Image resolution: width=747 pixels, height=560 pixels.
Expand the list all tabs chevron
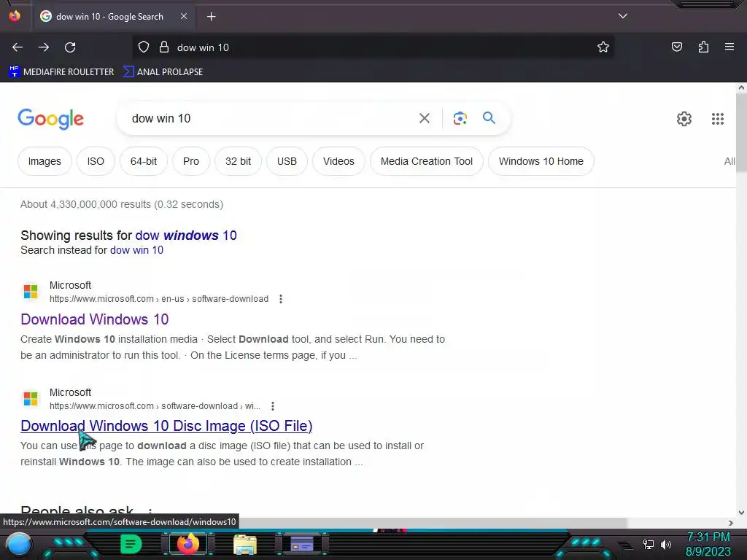pos(623,16)
